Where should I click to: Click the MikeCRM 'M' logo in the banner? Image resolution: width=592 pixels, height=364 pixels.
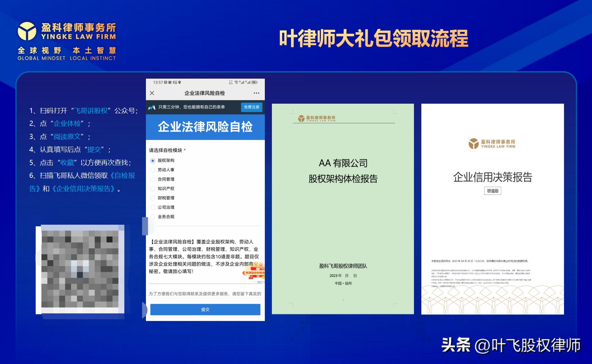[151, 107]
